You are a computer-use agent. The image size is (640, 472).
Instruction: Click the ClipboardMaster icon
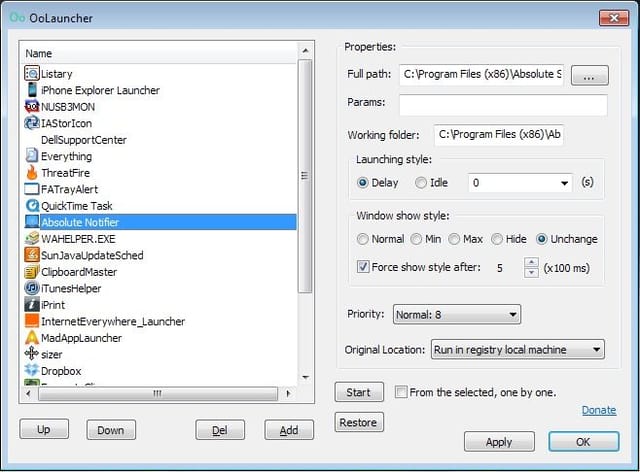32,272
